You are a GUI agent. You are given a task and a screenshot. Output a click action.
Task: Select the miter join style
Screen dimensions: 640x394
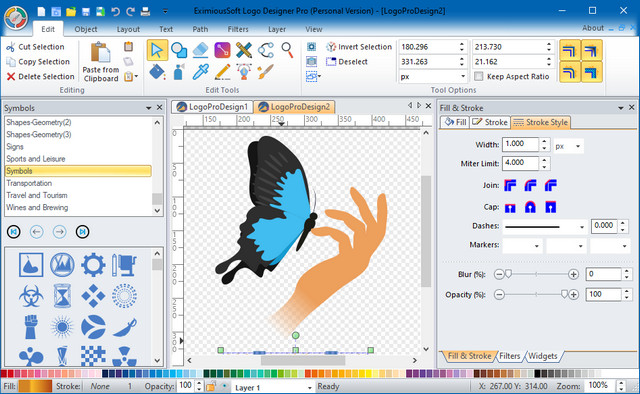tap(510, 185)
